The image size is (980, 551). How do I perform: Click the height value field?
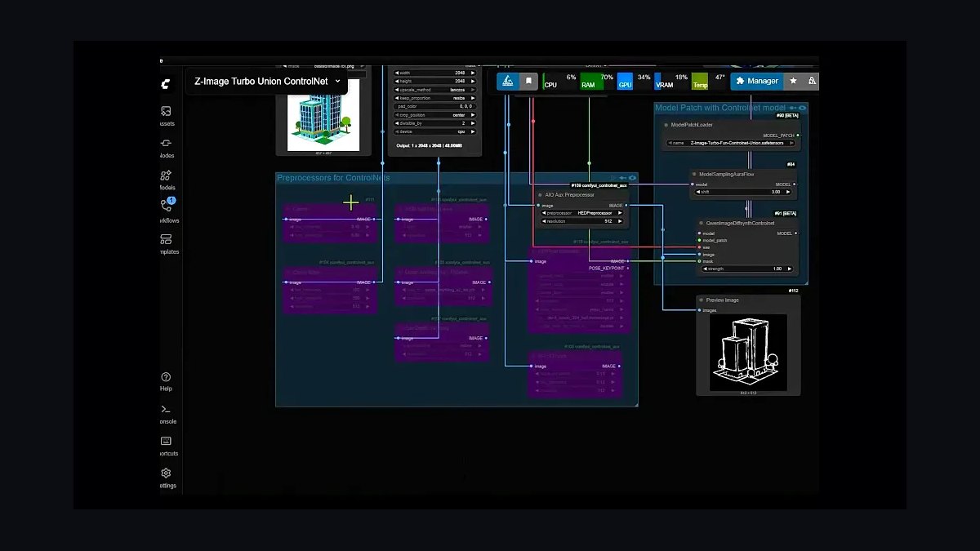tap(434, 81)
